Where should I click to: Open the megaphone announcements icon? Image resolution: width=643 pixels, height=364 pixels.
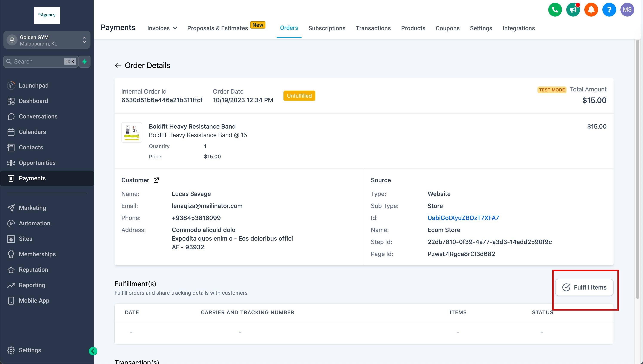[573, 10]
